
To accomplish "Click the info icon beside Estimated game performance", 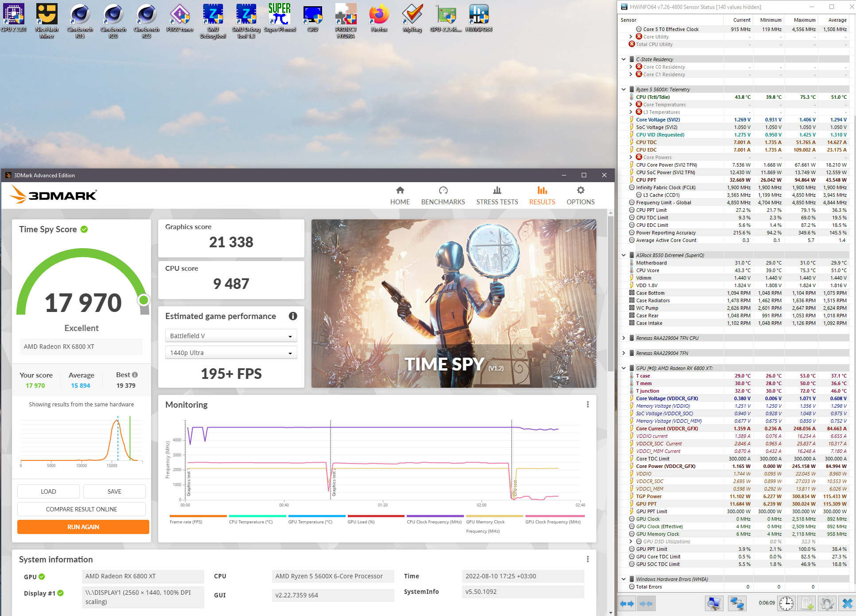I will coord(293,316).
